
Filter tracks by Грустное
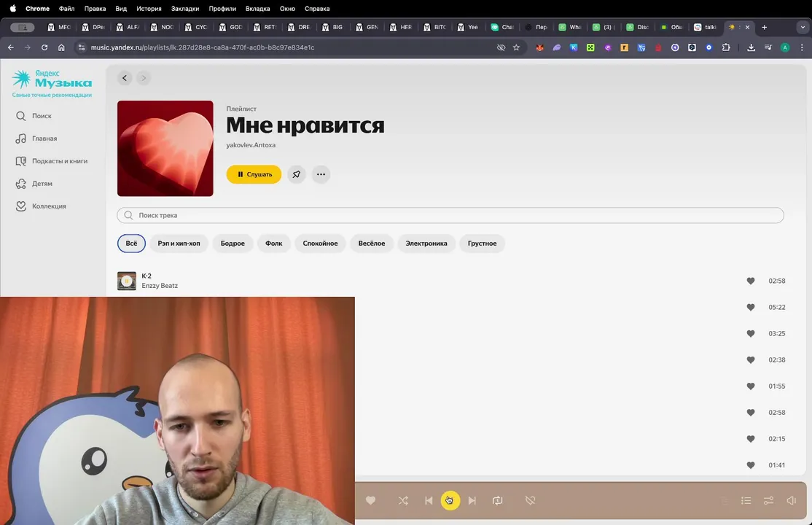(482, 243)
